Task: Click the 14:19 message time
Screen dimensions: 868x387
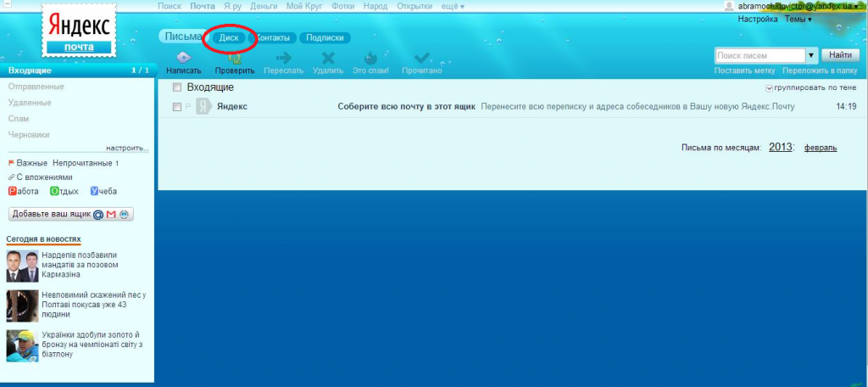Action: point(847,106)
